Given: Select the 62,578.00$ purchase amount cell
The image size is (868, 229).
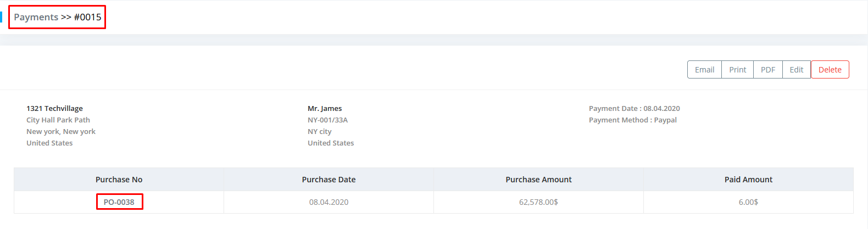Looking at the screenshot, I should tap(538, 202).
